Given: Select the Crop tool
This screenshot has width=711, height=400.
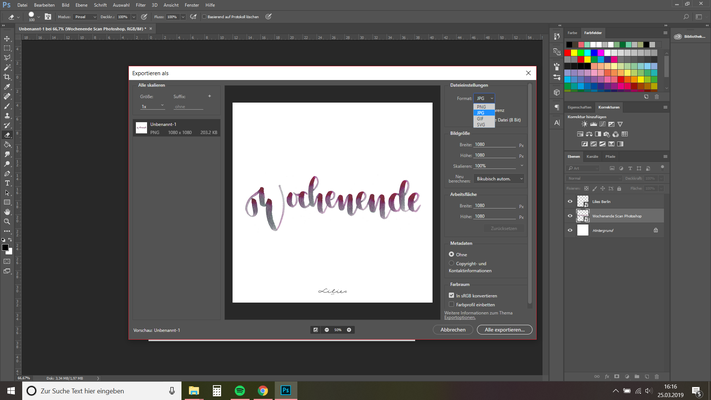Looking at the screenshot, I should [x=7, y=77].
